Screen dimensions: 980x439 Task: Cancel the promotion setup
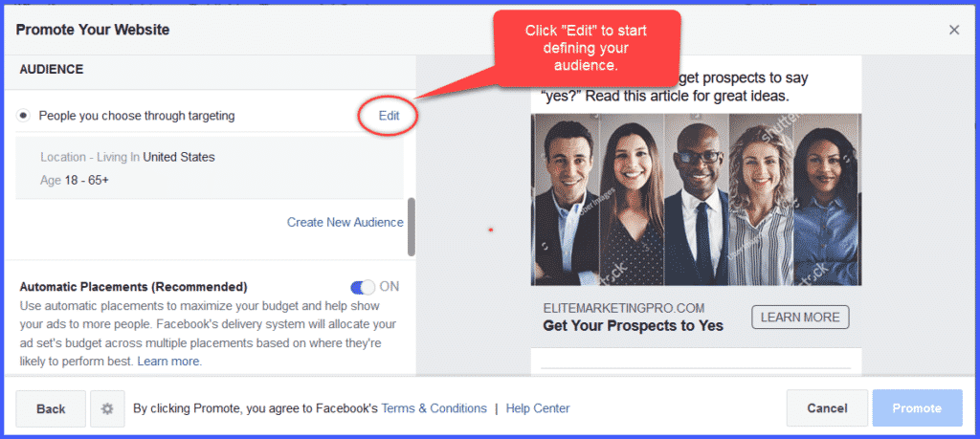(827, 408)
